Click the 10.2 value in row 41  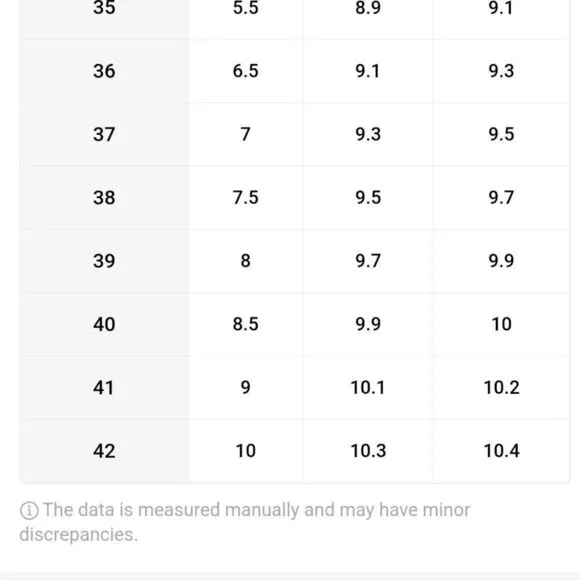[502, 388]
